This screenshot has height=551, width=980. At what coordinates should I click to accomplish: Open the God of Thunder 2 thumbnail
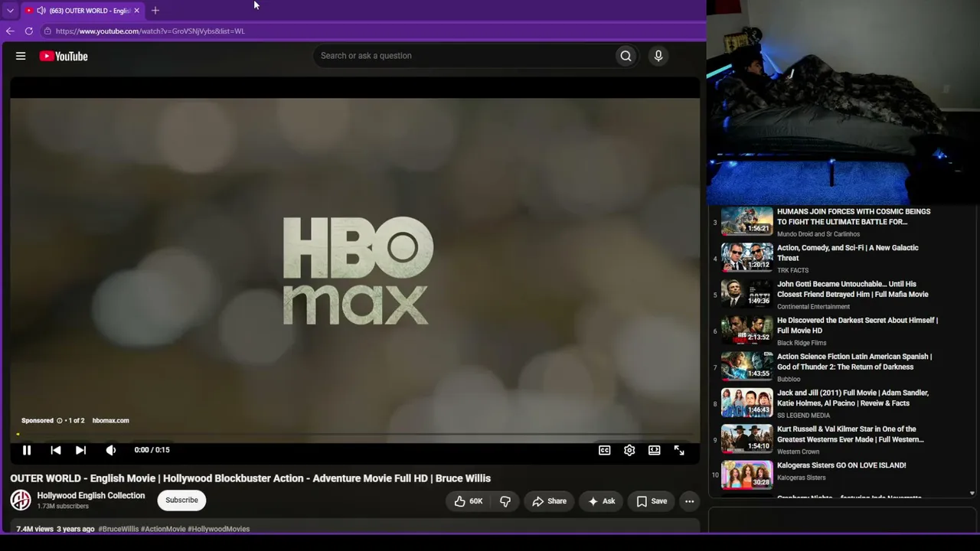click(x=747, y=367)
